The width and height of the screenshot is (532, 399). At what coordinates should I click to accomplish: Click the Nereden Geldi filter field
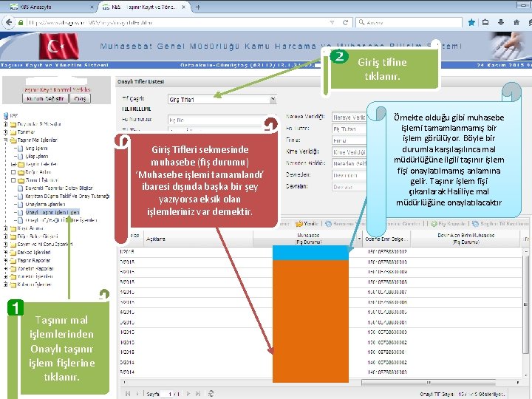[x=349, y=163]
